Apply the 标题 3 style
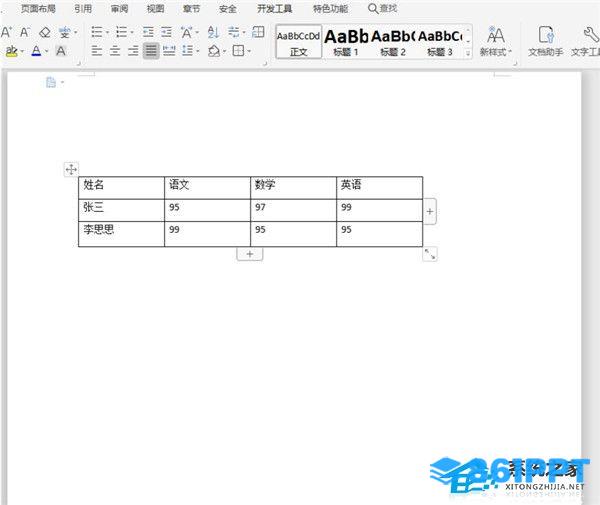600x505 pixels. (x=440, y=42)
